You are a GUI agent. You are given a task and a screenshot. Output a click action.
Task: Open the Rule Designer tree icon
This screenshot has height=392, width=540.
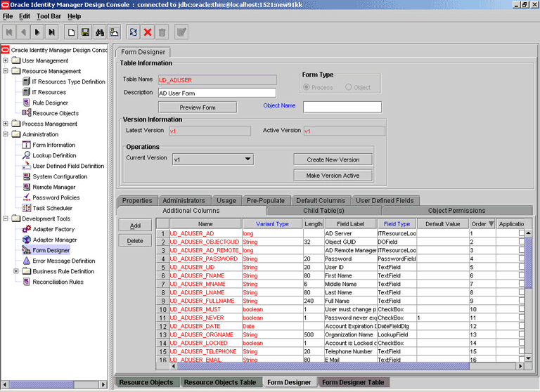(x=26, y=103)
